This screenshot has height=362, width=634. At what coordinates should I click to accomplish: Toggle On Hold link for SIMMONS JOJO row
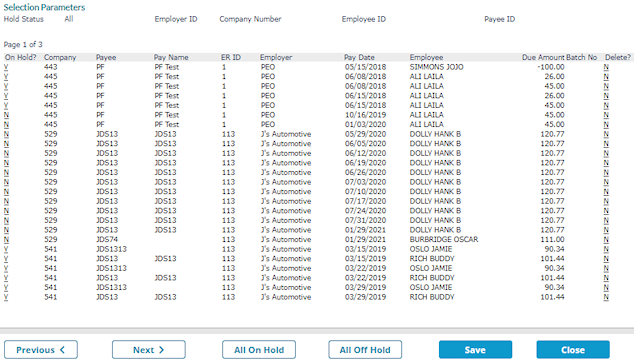pyautogui.click(x=6, y=67)
